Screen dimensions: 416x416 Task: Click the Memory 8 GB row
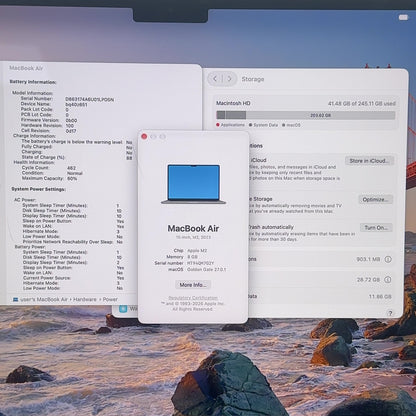click(x=182, y=257)
